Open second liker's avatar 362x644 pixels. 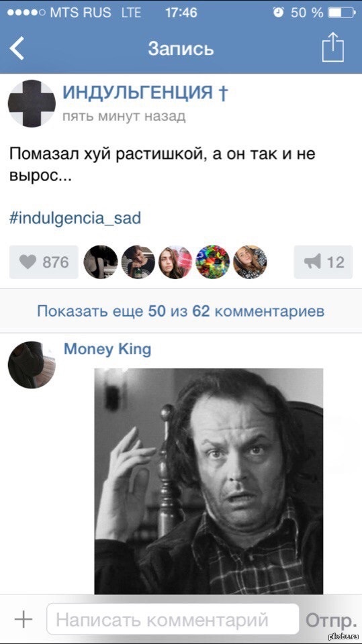pos(138,262)
